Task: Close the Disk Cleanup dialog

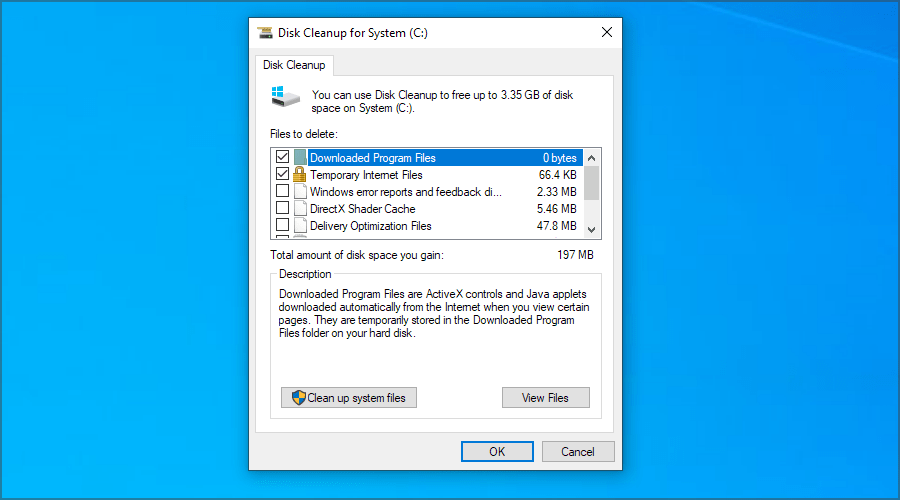Action: [607, 33]
